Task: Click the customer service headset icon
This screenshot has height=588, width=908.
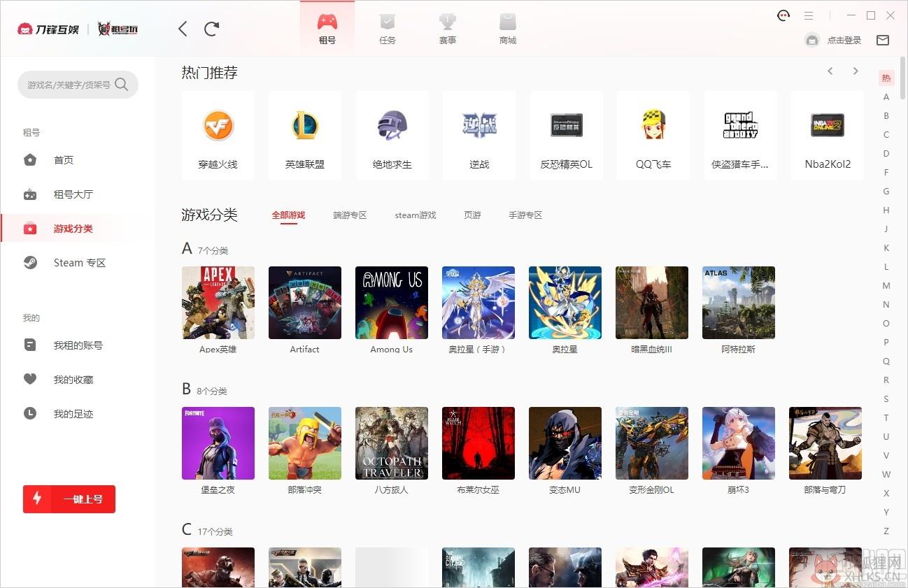Action: (x=783, y=15)
